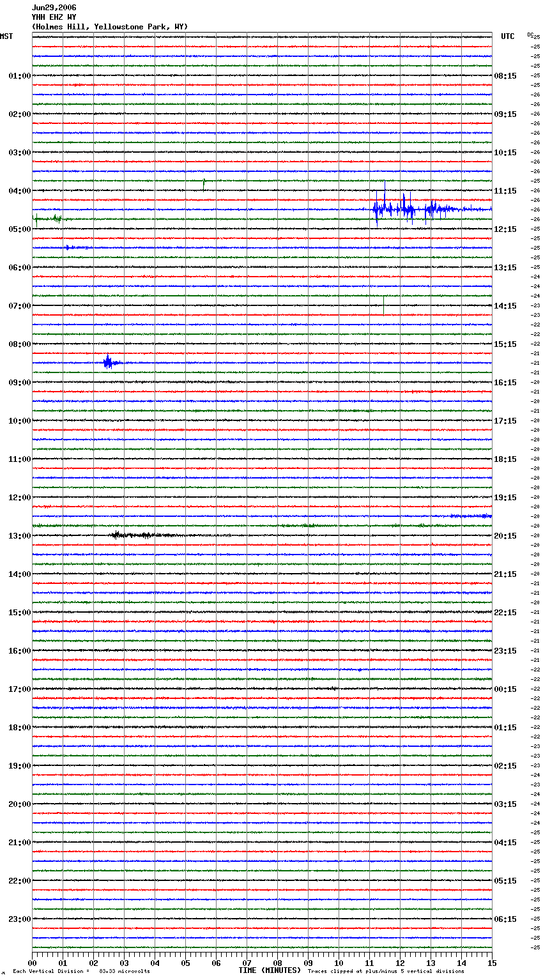Select the 08:00 MST row label

click(x=20, y=344)
